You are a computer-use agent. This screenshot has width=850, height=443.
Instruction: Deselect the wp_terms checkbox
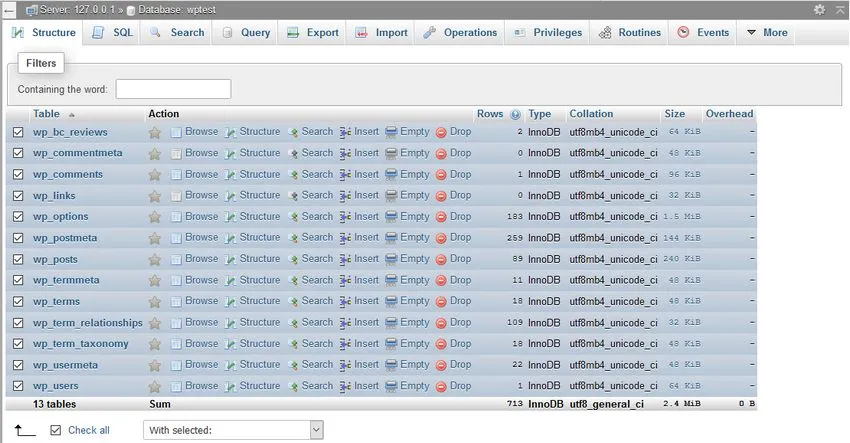[x=18, y=301]
